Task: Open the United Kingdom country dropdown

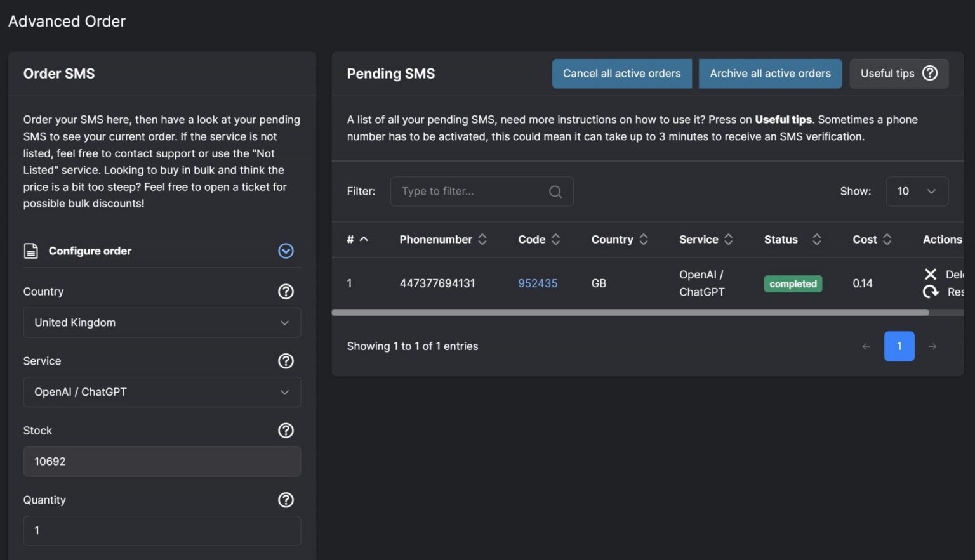Action: (162, 323)
